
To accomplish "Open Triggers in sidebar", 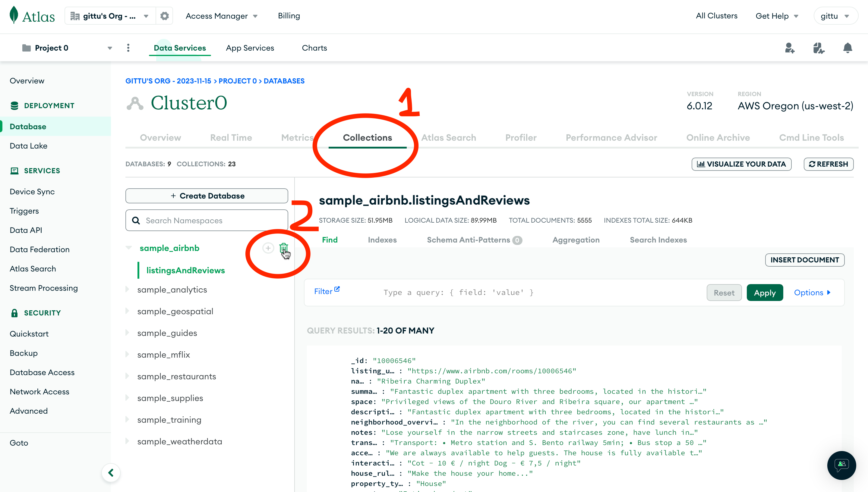I will pyautogui.click(x=24, y=211).
